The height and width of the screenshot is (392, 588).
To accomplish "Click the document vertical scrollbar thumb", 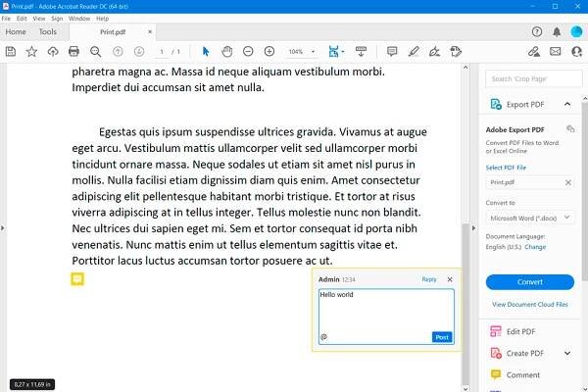I will [465, 304].
